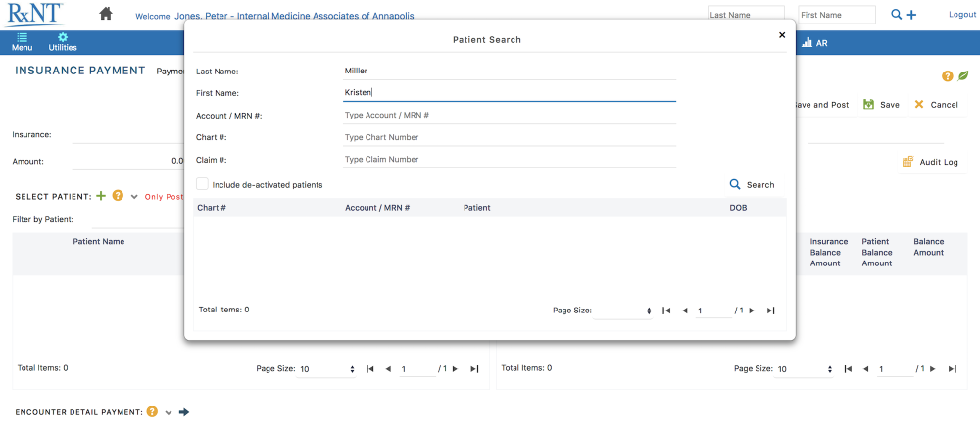
Task: Go to first page in right grid
Action: [848, 368]
